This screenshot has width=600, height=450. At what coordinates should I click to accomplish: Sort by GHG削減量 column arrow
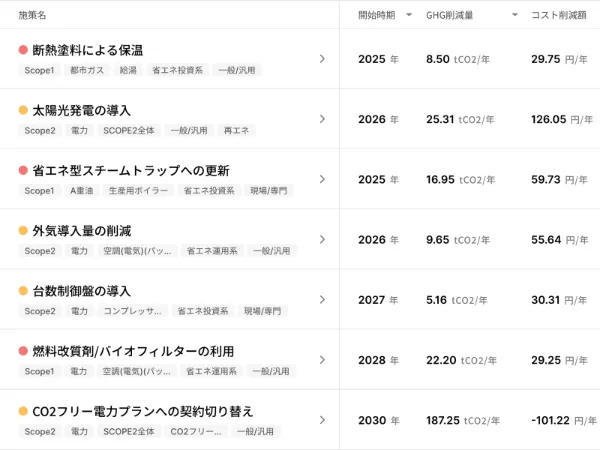[515, 15]
